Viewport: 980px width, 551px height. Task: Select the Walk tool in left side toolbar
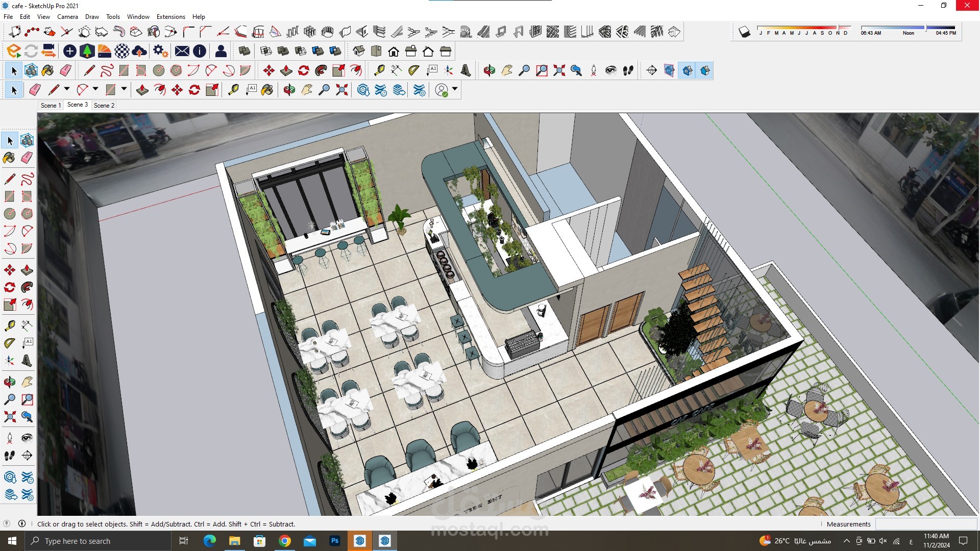tap(9, 456)
